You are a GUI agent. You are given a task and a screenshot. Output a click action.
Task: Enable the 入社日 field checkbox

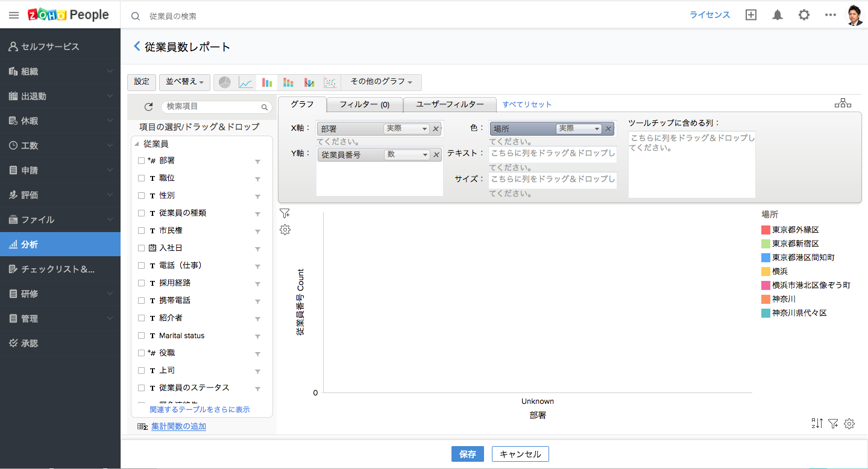point(141,248)
